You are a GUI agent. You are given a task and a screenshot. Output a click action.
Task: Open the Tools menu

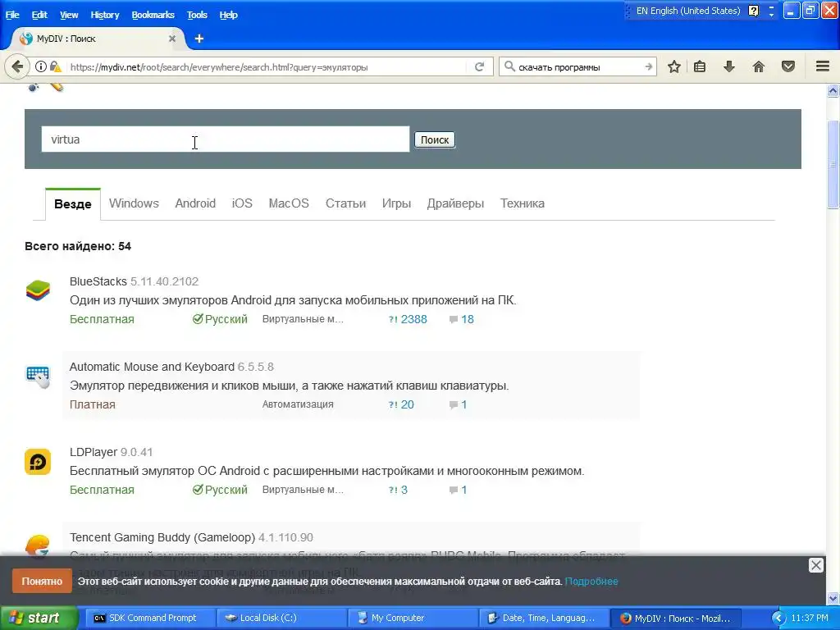pyautogui.click(x=197, y=15)
